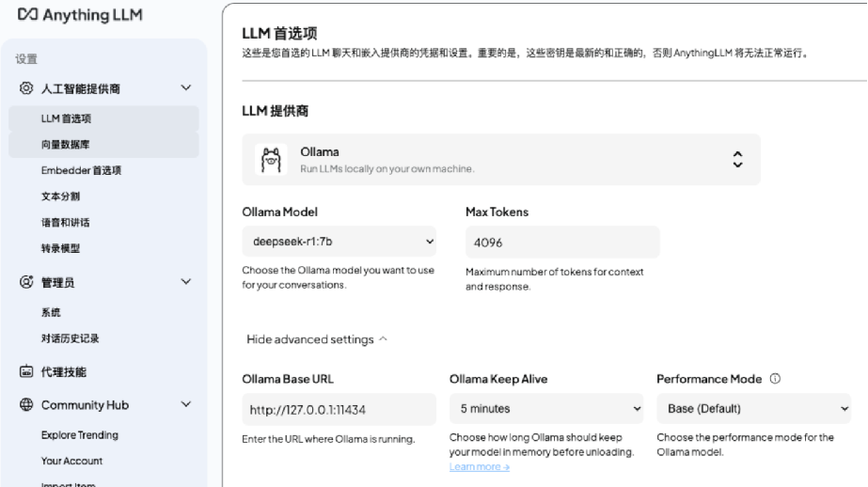Click the LLM 首选项 page heading
The height and width of the screenshot is (487, 868).
coord(279,33)
